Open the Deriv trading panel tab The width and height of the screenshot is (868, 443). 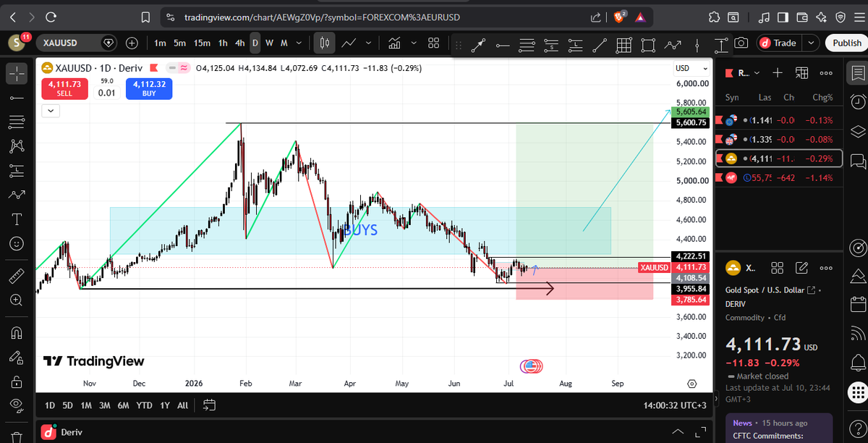[x=62, y=432]
